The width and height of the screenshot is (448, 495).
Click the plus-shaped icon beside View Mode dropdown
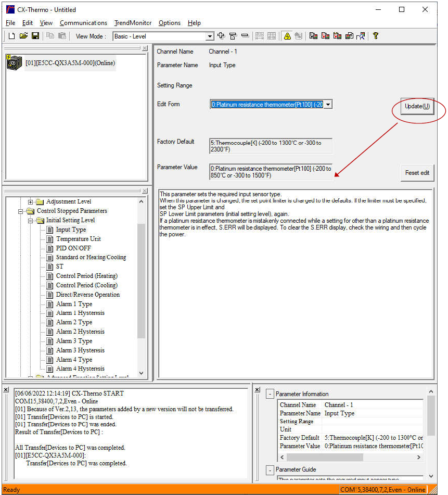[x=221, y=36]
